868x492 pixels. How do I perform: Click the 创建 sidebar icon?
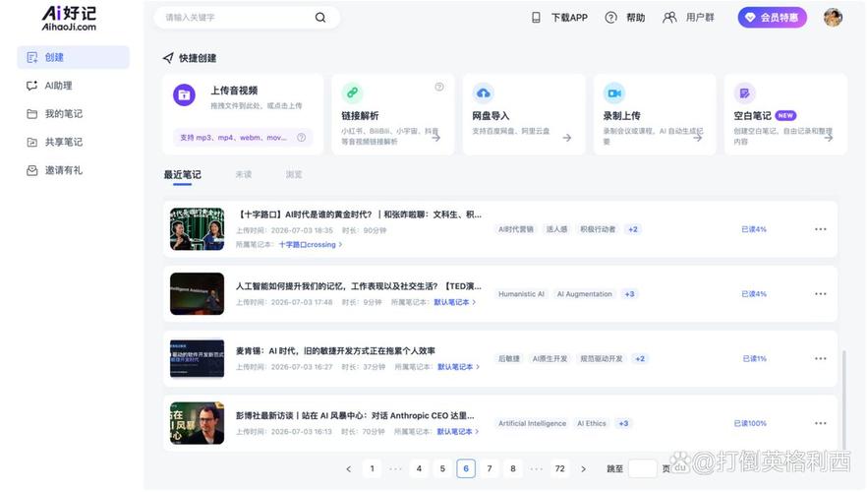tap(32, 57)
